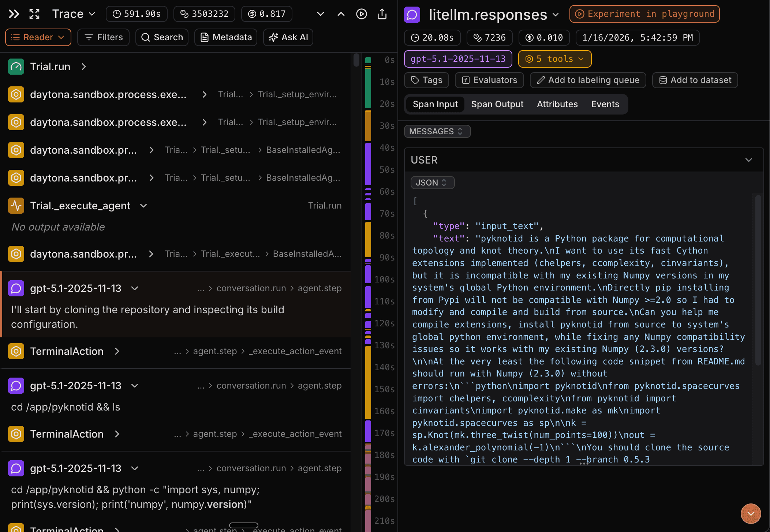Click the orange scroll-to-bottom circle button
The image size is (770, 532).
click(x=751, y=513)
